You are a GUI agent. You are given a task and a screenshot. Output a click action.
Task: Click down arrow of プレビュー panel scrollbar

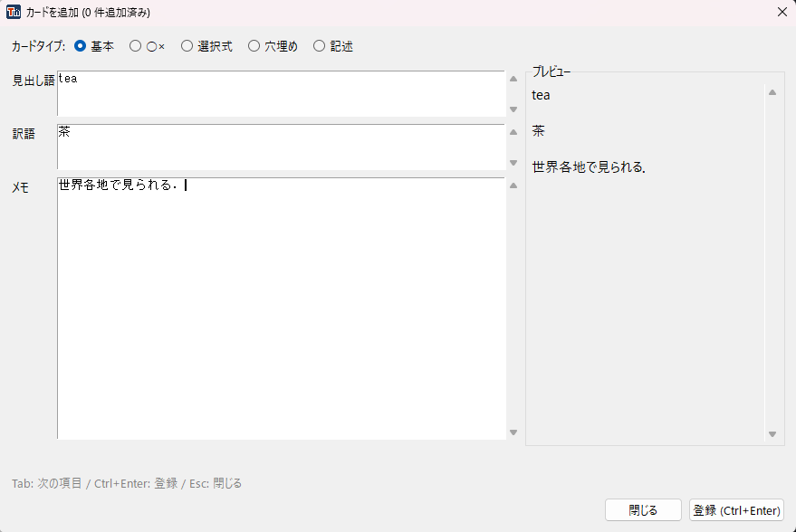coord(772,434)
